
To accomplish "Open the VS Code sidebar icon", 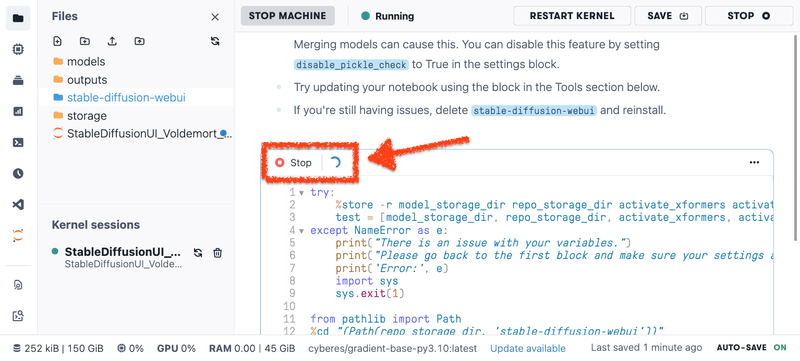I will pyautogui.click(x=18, y=205).
